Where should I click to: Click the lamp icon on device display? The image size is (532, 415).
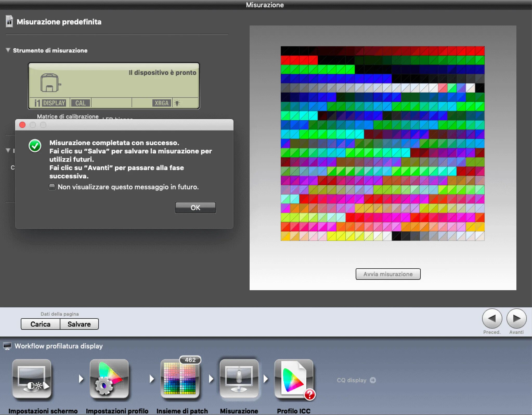click(177, 103)
